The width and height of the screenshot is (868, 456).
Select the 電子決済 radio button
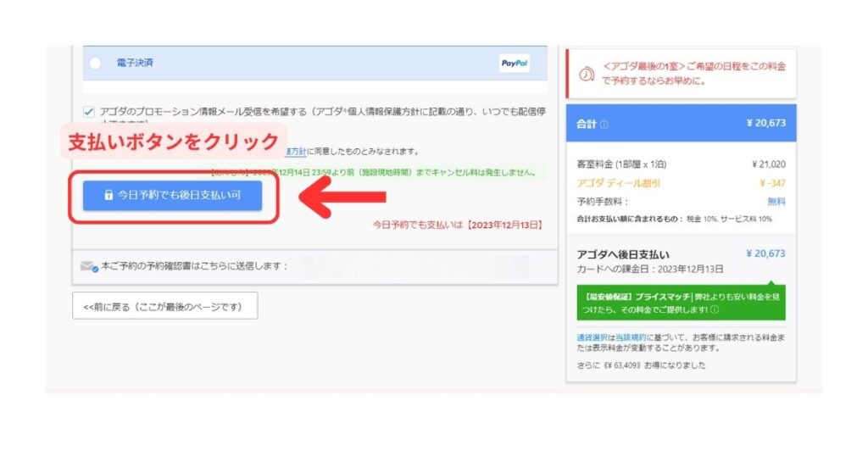tap(95, 63)
